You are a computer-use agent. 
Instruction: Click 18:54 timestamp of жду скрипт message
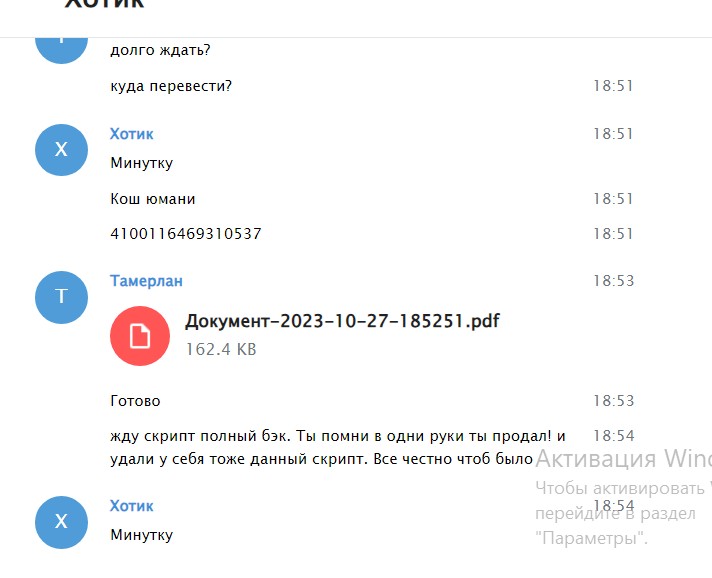613,436
